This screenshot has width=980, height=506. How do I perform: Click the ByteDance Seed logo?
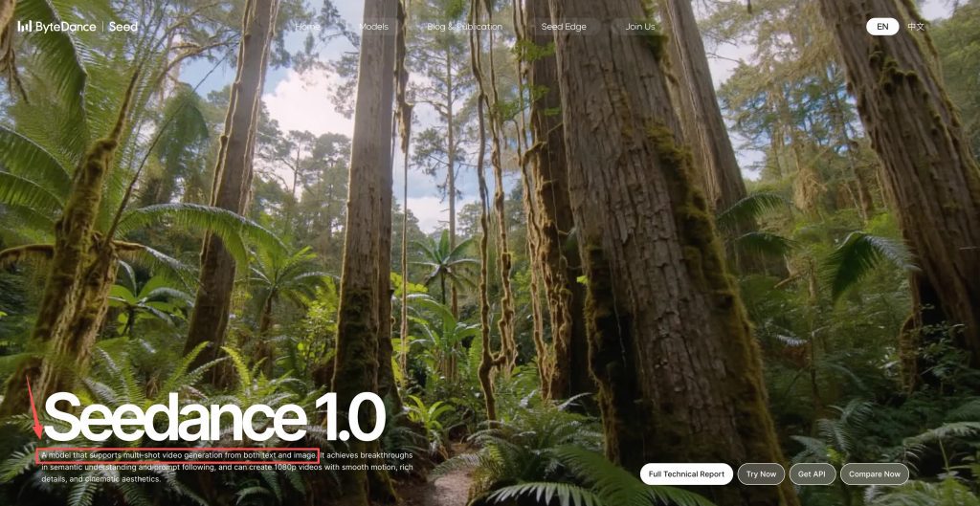pos(78,26)
